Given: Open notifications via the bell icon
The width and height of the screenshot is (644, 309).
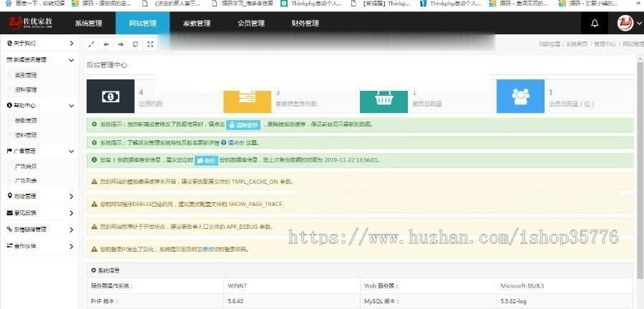Looking at the screenshot, I should coord(595,24).
